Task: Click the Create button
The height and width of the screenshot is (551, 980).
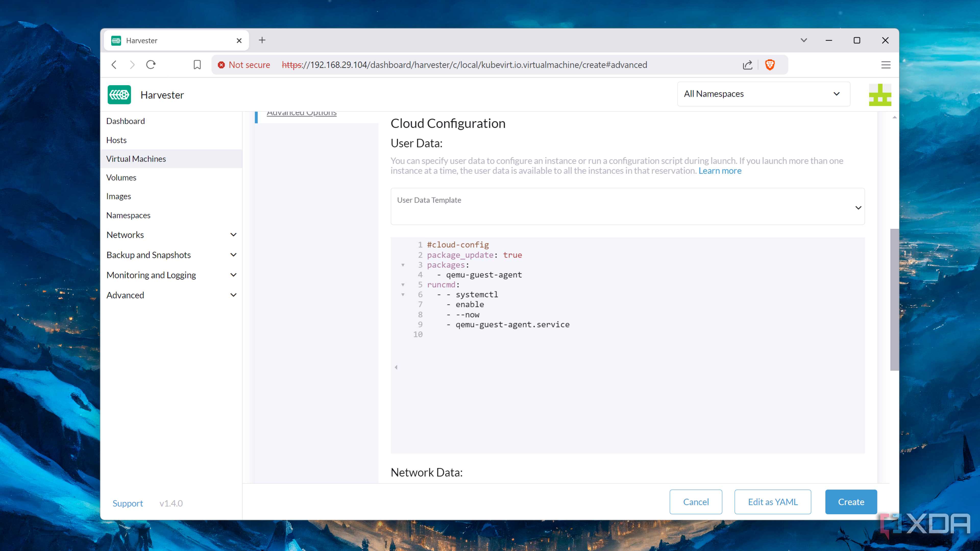Action: click(851, 502)
